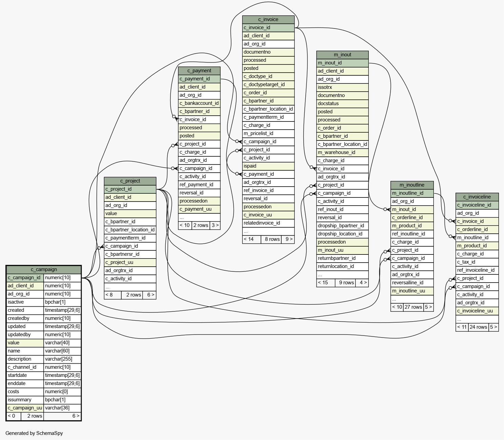The width and height of the screenshot is (504, 440).
Task: Click reversalline_id in m_inoutline
Action: [x=412, y=283]
